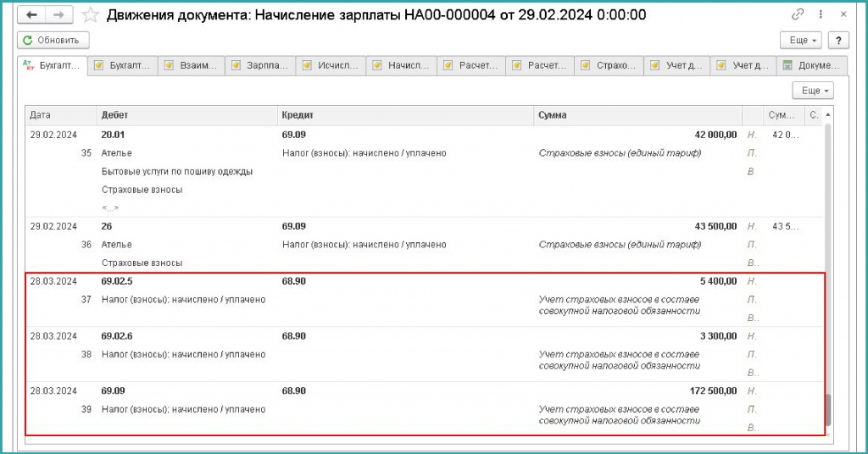The width and height of the screenshot is (868, 454).
Task: Open the three-dot window menu
Action: pyautogui.click(x=821, y=14)
